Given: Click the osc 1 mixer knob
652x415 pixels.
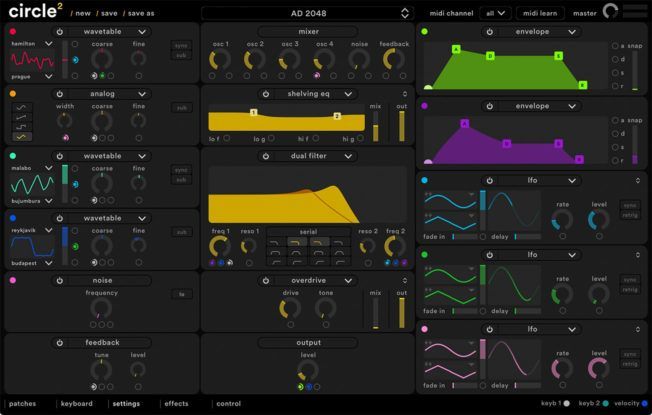Looking at the screenshot, I should coord(220,59).
